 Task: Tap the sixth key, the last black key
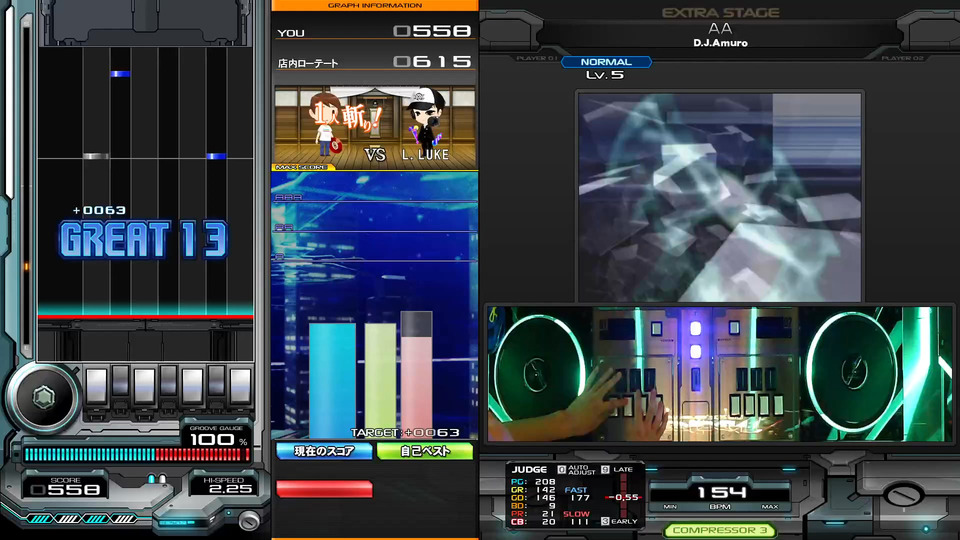pyautogui.click(x=216, y=381)
